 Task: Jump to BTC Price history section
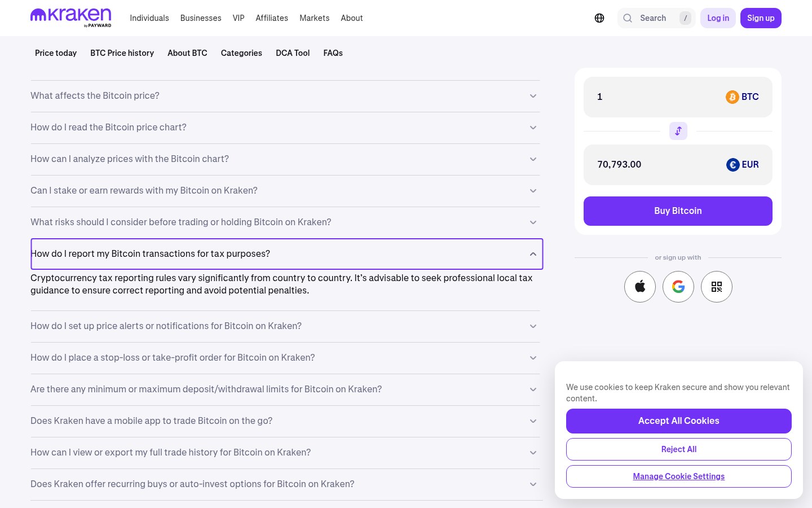click(122, 53)
